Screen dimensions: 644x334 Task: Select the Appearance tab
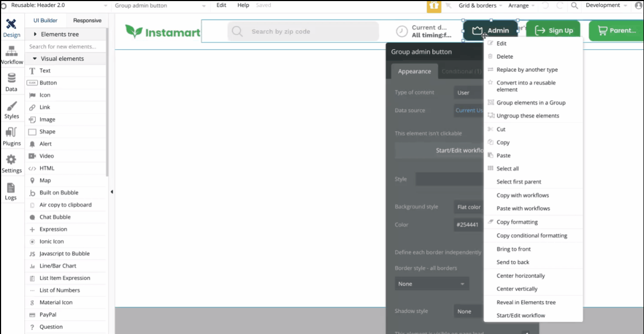pyautogui.click(x=414, y=71)
